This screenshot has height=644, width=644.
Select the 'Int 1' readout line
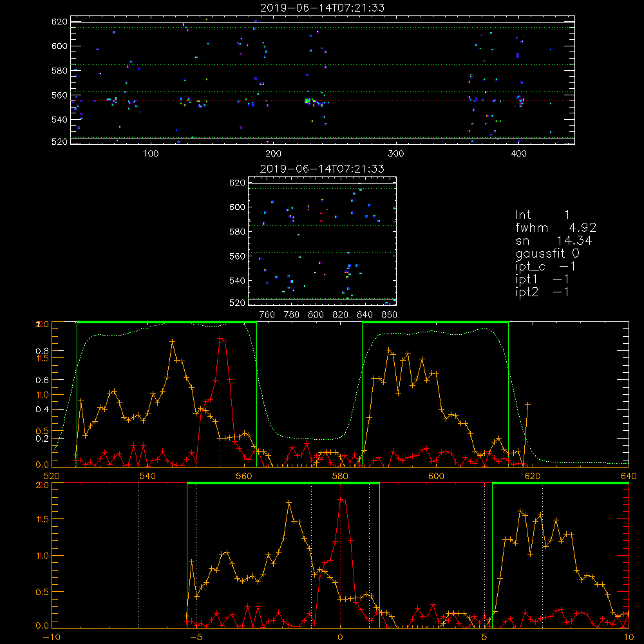point(542,215)
